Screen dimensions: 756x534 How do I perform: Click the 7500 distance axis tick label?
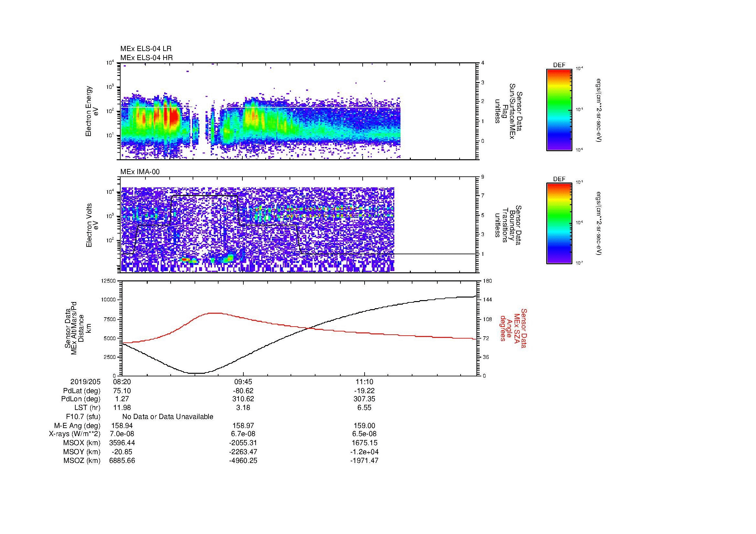point(110,319)
